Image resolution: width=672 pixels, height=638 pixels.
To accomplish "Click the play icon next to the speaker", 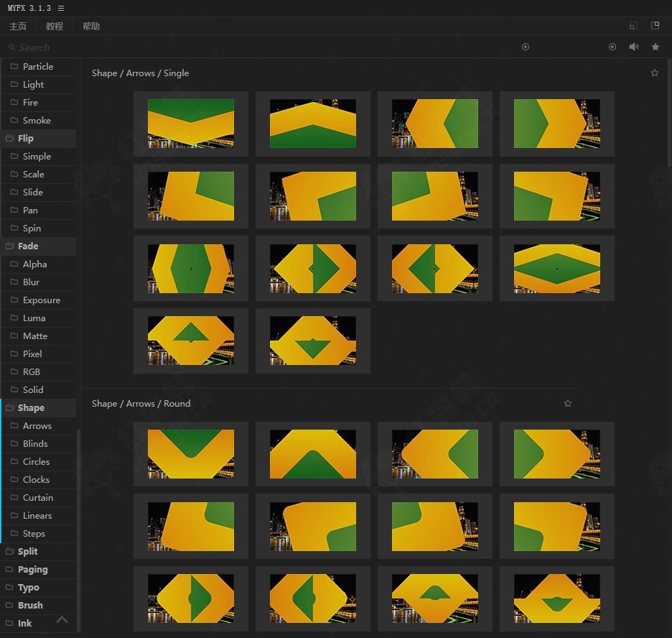I will pyautogui.click(x=612, y=47).
